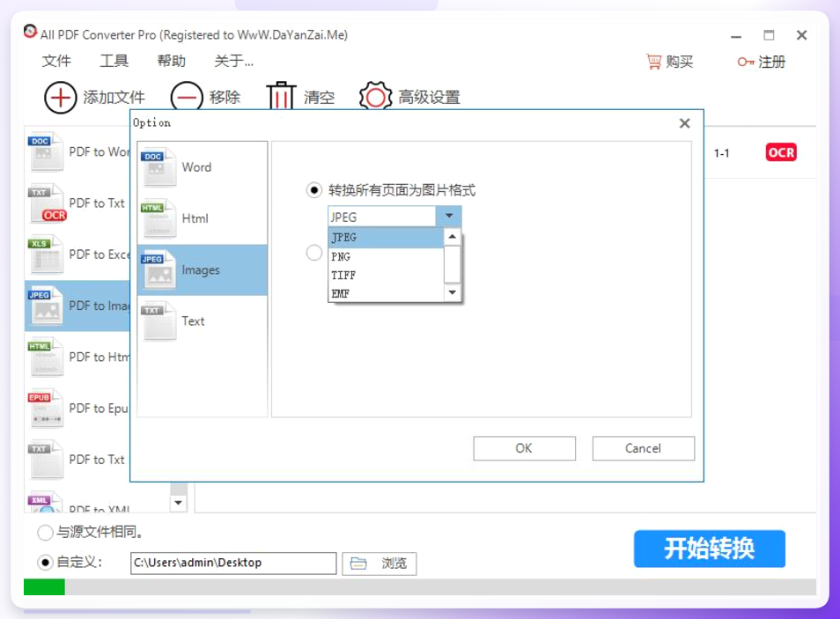Click the Images JPEG icon in Option dialog

[x=158, y=270]
